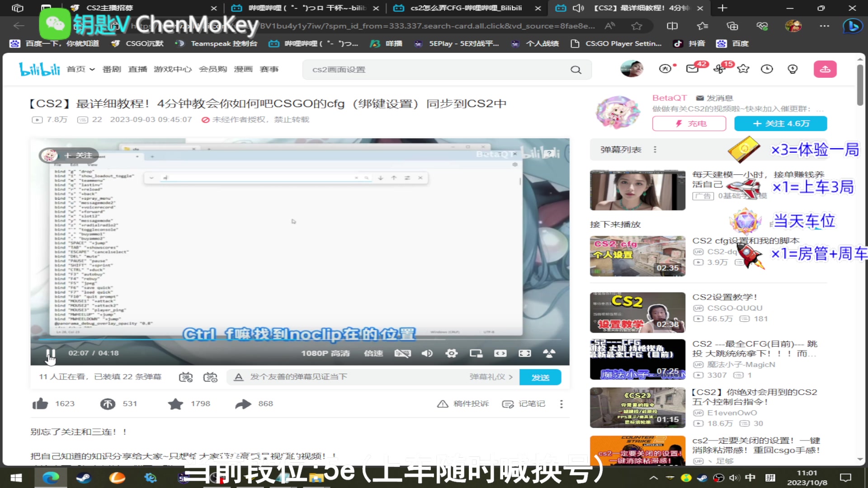The width and height of the screenshot is (868, 488).
Task: Toggle split screen icon in Edge toolbar
Action: click(x=672, y=26)
